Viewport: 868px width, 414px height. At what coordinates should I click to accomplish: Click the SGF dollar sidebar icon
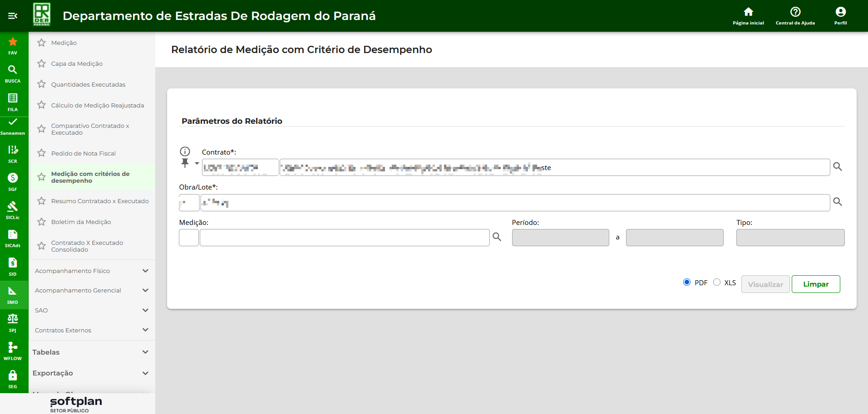click(x=13, y=178)
